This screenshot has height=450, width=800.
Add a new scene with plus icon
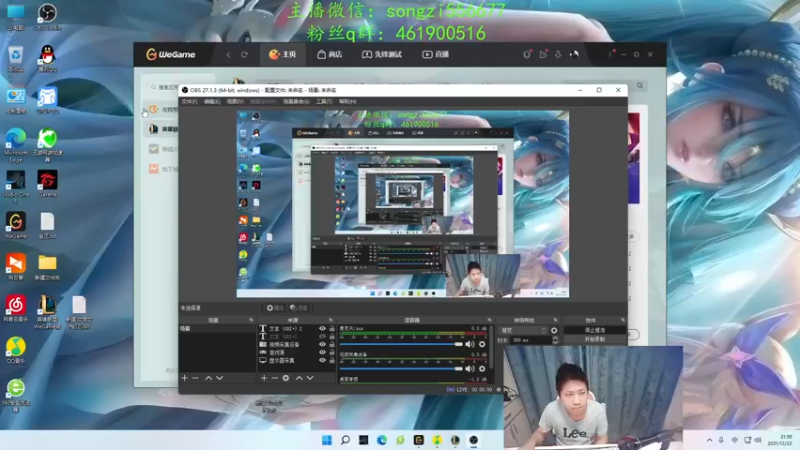pyautogui.click(x=185, y=378)
